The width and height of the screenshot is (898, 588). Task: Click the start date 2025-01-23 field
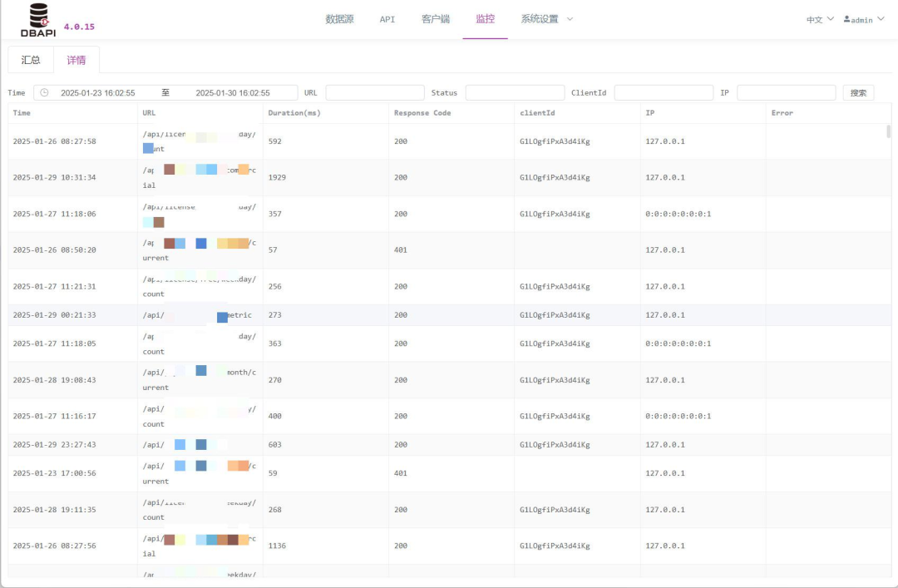[x=98, y=93]
